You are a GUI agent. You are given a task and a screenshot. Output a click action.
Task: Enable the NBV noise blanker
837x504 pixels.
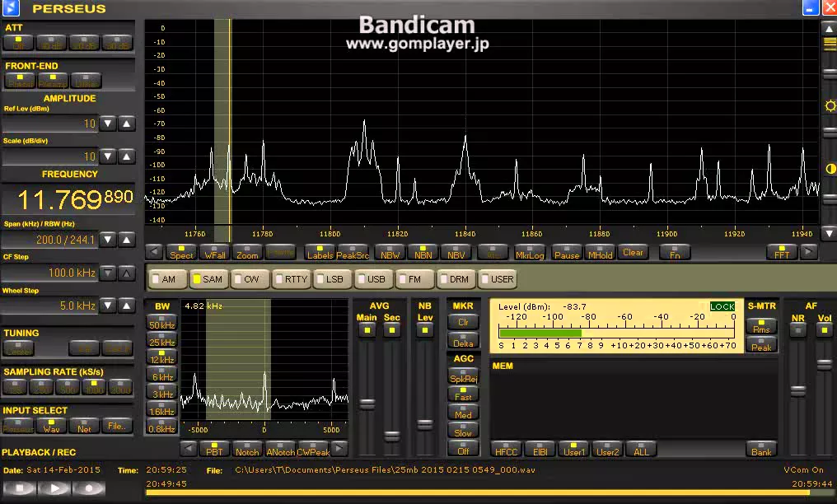click(x=456, y=252)
